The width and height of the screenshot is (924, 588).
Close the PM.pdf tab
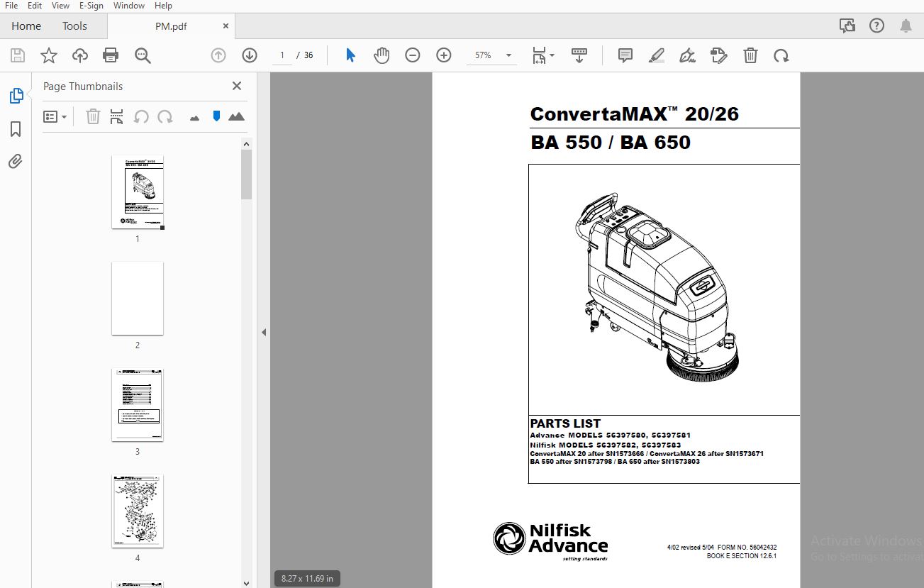[226, 26]
